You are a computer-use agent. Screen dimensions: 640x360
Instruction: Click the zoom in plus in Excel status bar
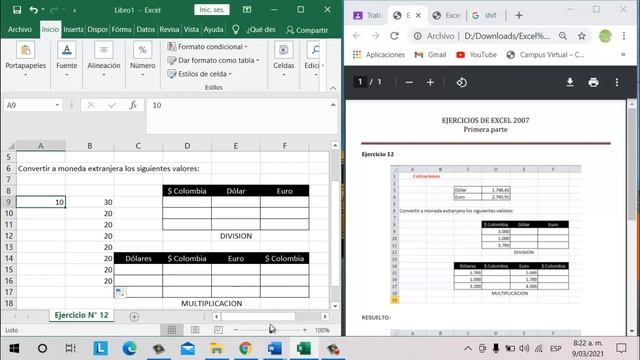(x=305, y=330)
